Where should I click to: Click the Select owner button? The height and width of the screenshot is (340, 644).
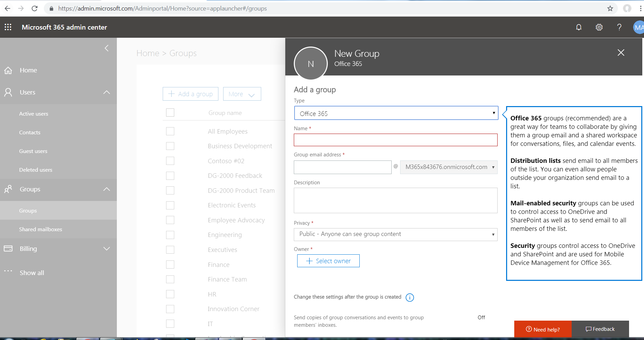pos(328,261)
